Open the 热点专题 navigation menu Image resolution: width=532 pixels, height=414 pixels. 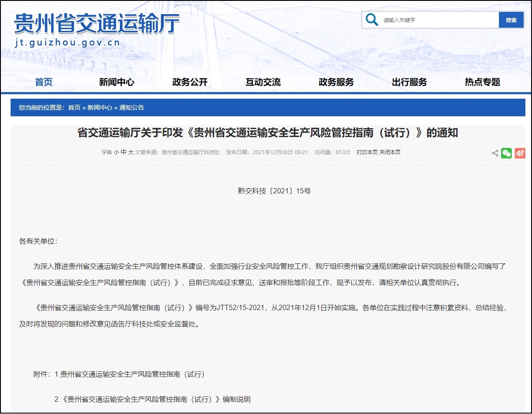tap(483, 82)
